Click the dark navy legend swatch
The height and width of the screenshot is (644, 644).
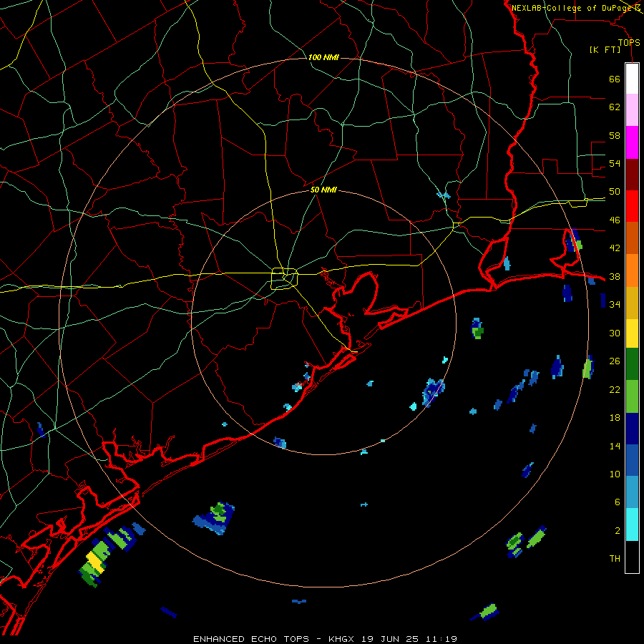point(632,429)
